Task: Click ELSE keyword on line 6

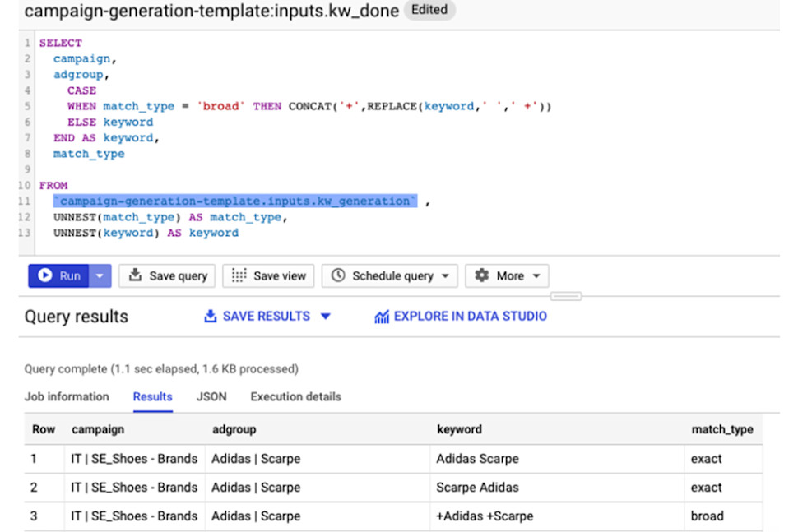Action: pyautogui.click(x=81, y=122)
